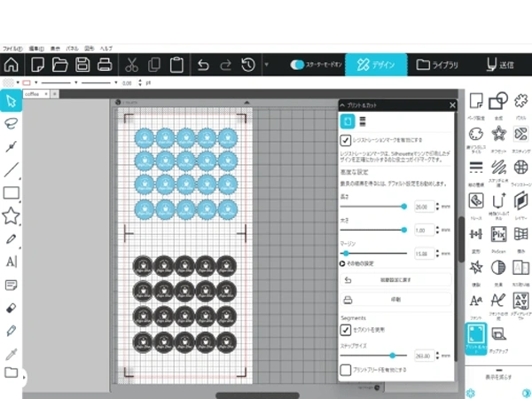Open the Print & Cut panel icon

tap(475, 337)
